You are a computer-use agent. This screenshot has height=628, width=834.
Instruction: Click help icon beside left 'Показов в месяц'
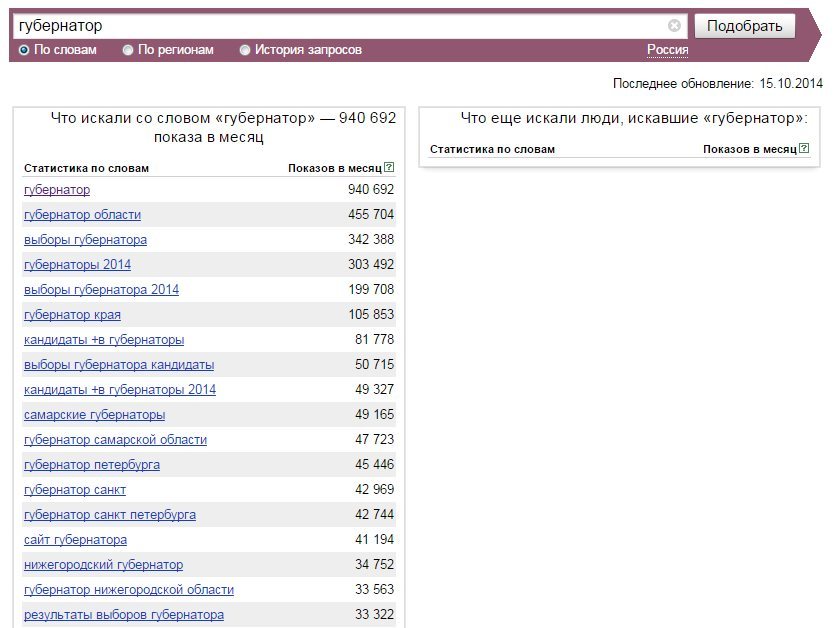click(x=389, y=168)
